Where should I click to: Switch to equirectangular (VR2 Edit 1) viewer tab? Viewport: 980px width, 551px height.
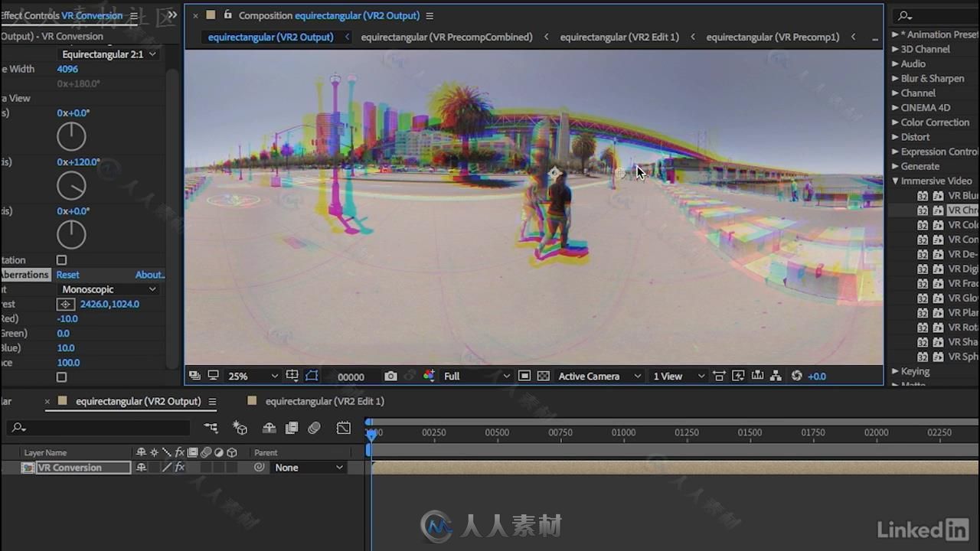pos(619,37)
